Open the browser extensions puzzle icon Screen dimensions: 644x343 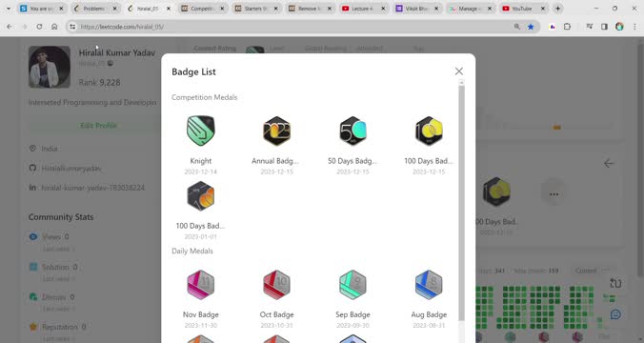(x=567, y=27)
